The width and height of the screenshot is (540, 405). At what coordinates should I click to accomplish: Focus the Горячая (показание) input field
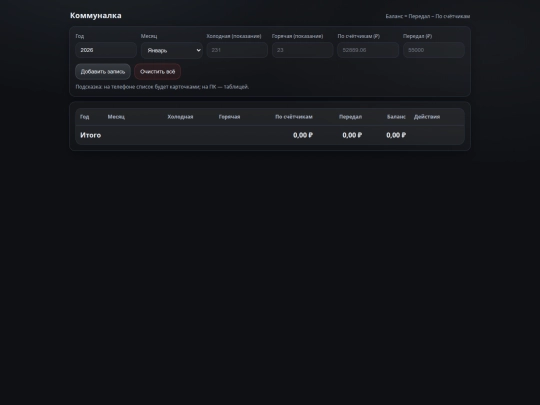click(x=303, y=50)
